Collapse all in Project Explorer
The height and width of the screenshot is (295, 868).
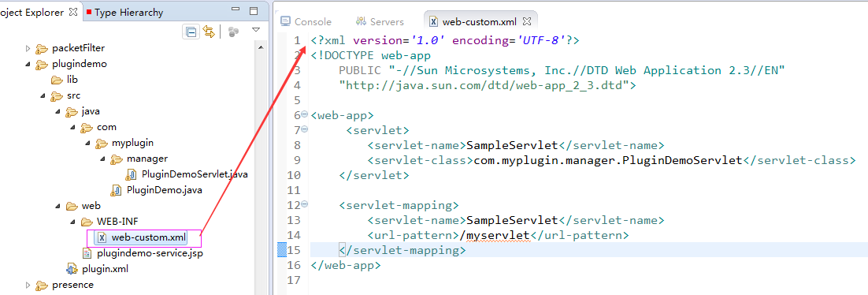tap(191, 32)
